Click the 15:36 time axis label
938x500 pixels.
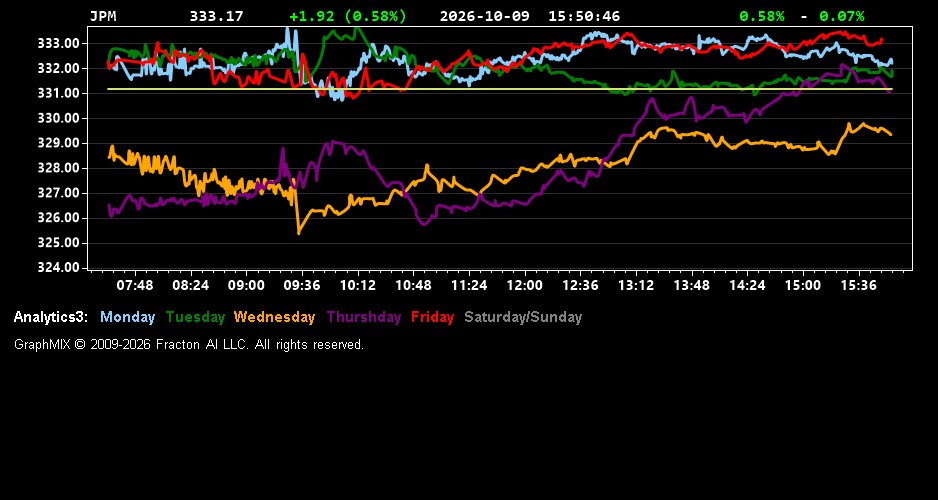point(858,286)
